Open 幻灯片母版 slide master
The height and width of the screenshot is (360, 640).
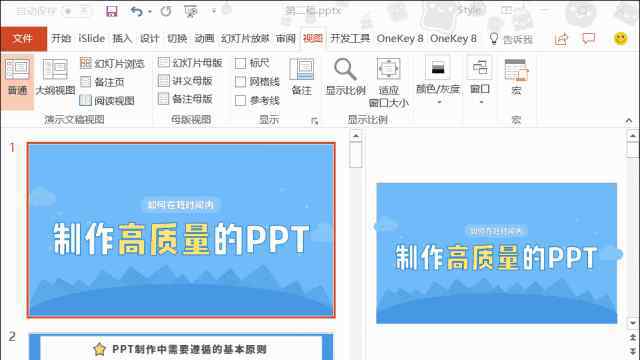click(x=191, y=62)
